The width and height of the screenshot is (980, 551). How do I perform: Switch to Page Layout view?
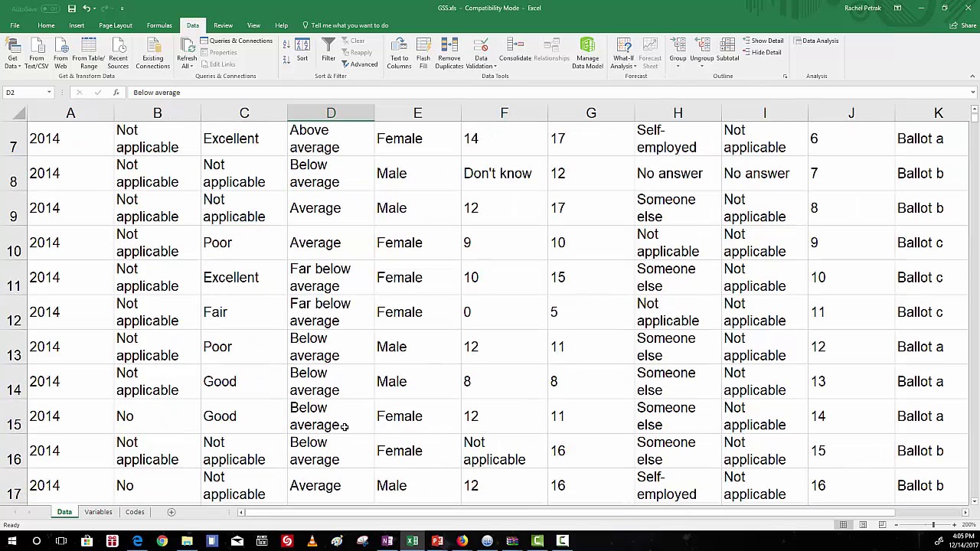[863, 525]
